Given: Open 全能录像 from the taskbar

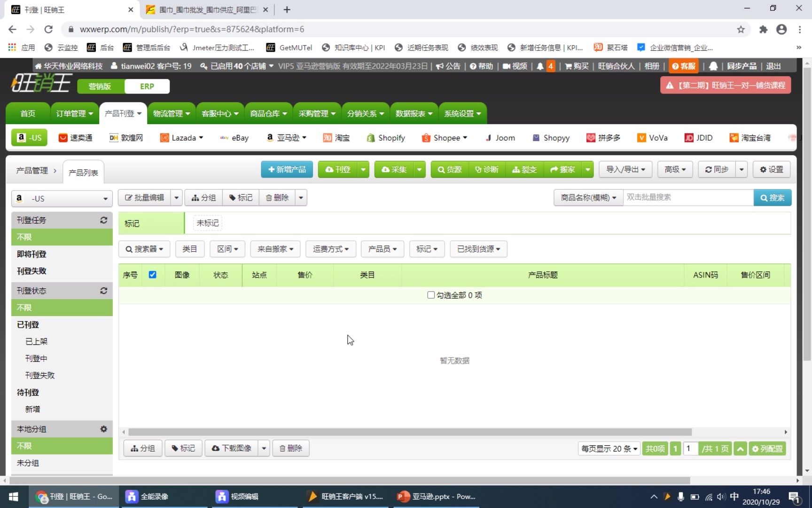Looking at the screenshot, I should click(x=164, y=496).
